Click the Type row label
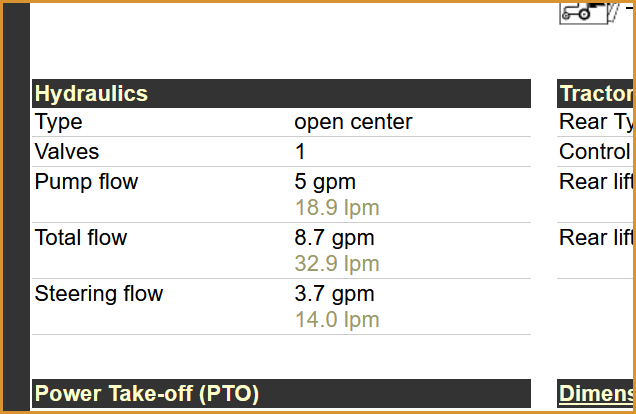 pos(58,122)
